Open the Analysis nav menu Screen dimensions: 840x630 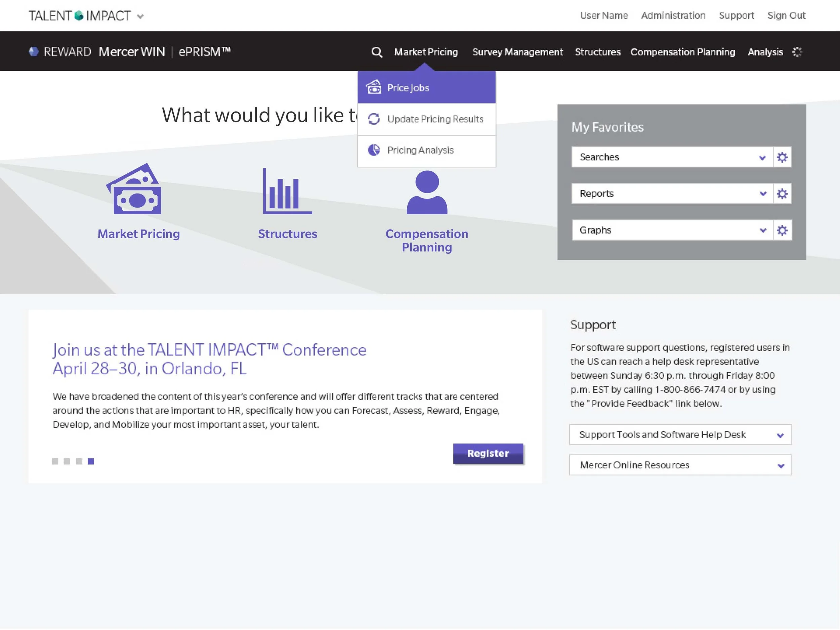[x=765, y=52]
